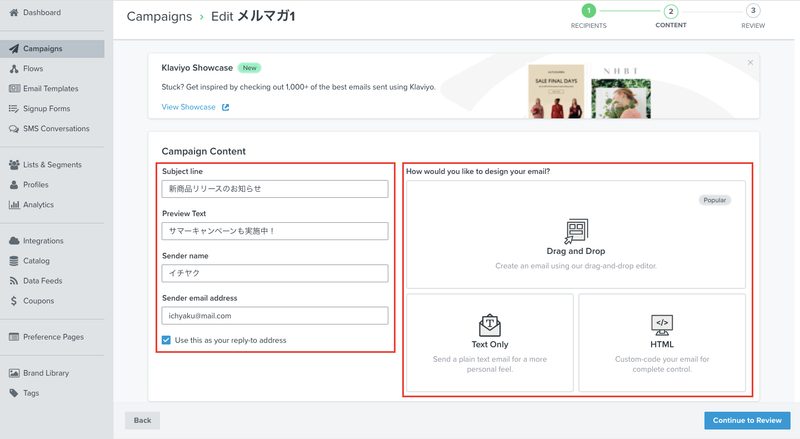Click the Flows icon in sidebar
The width and height of the screenshot is (800, 439).
[x=14, y=68]
